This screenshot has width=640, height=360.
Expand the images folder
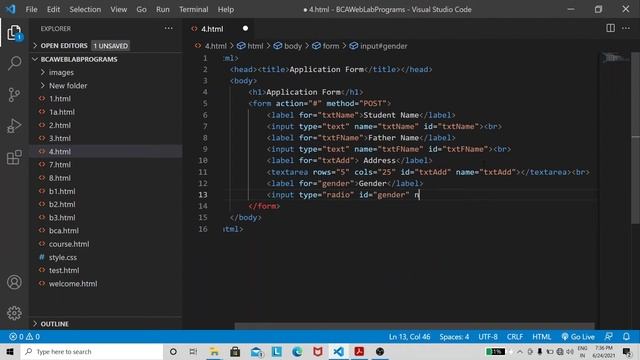coord(105,72)
